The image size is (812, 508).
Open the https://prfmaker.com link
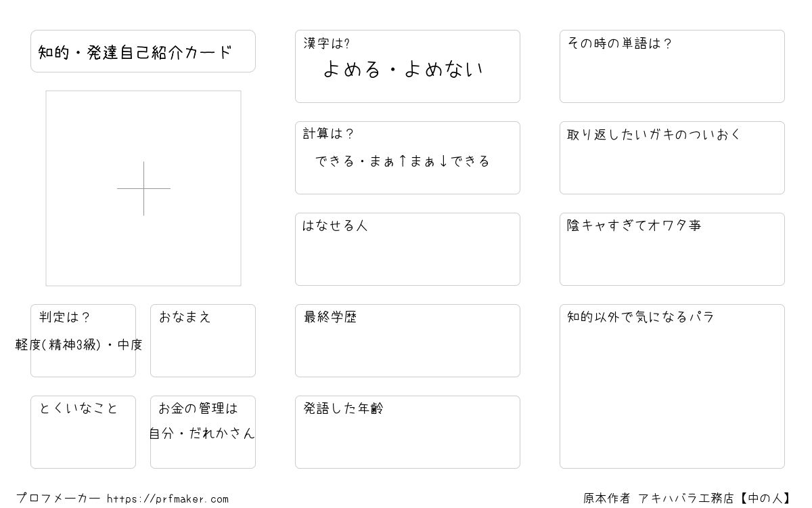(168, 499)
